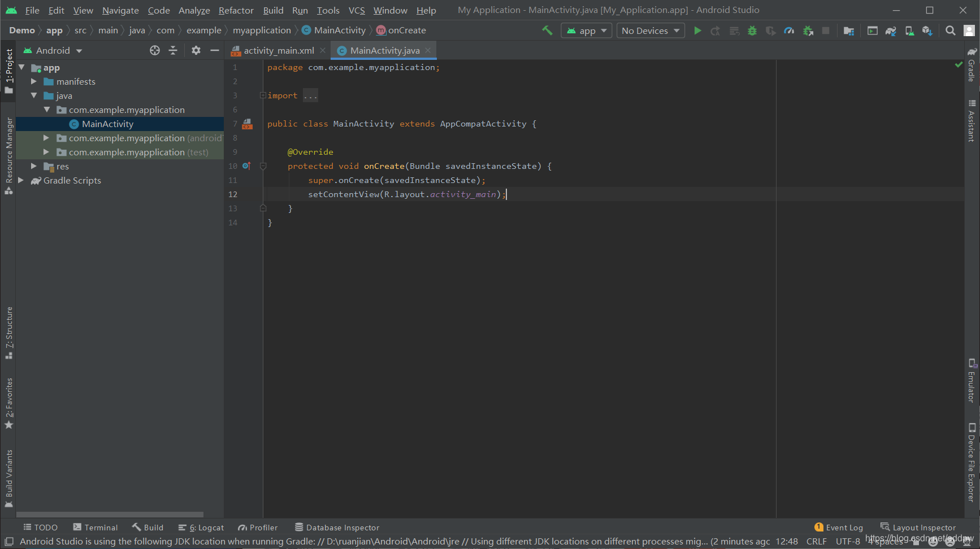
Task: Toggle the Gradle tool window
Action: point(972,64)
